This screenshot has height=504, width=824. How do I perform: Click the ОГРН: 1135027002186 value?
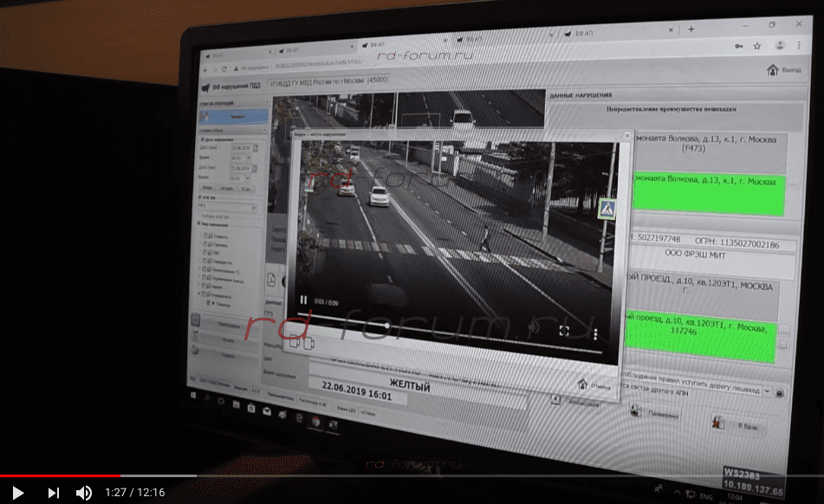tap(736, 243)
